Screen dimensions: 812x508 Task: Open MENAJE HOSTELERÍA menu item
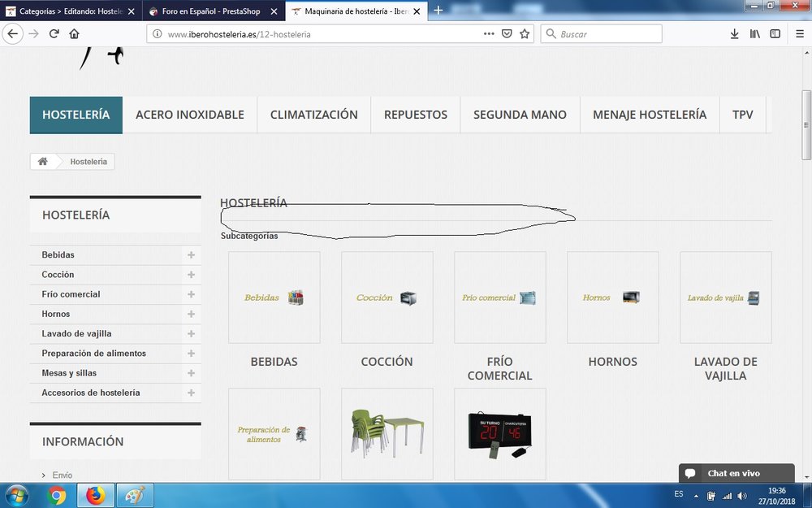tap(650, 115)
